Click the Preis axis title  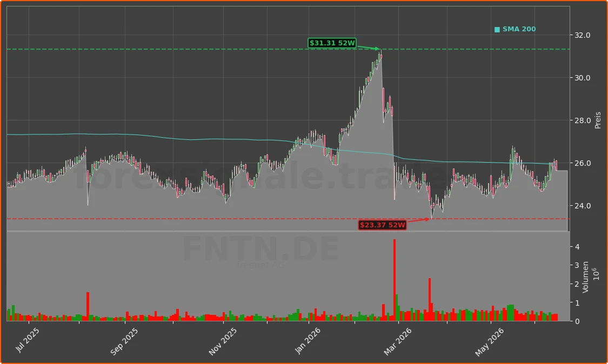point(598,120)
